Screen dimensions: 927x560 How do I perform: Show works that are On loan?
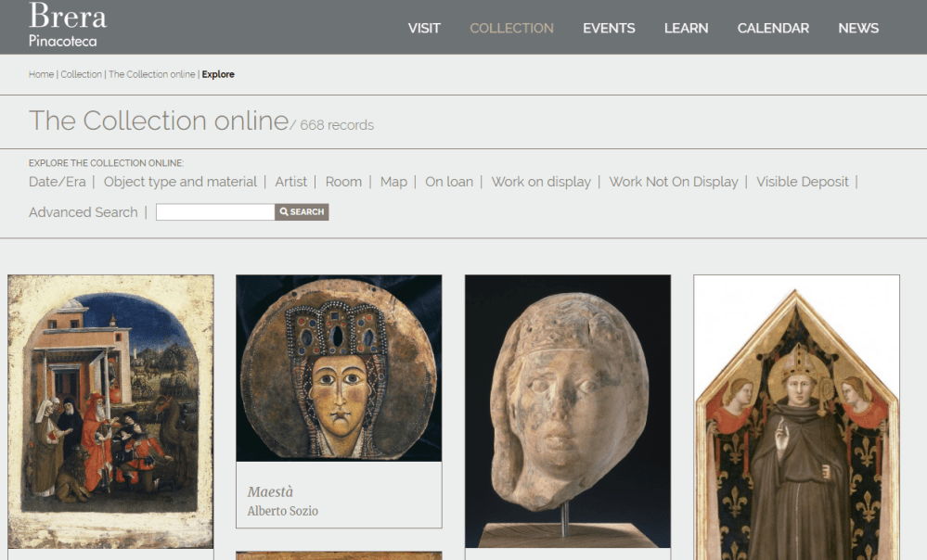[x=449, y=182]
